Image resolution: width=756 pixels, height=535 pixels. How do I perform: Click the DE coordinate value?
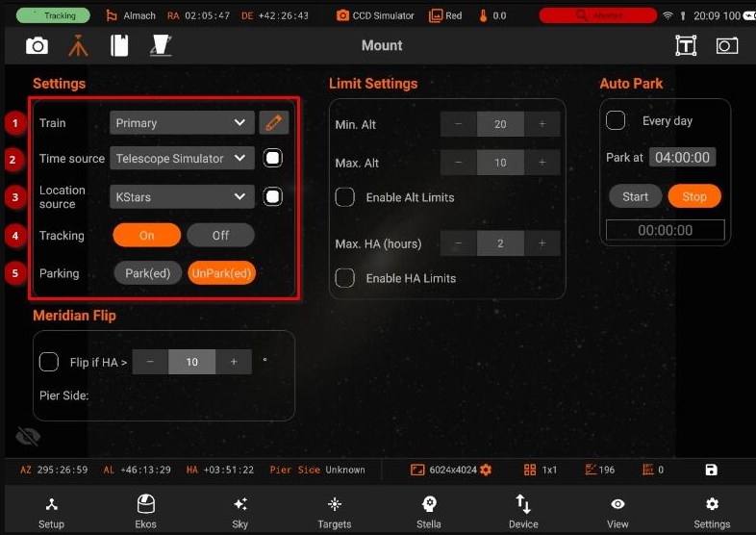pyautogui.click(x=284, y=15)
